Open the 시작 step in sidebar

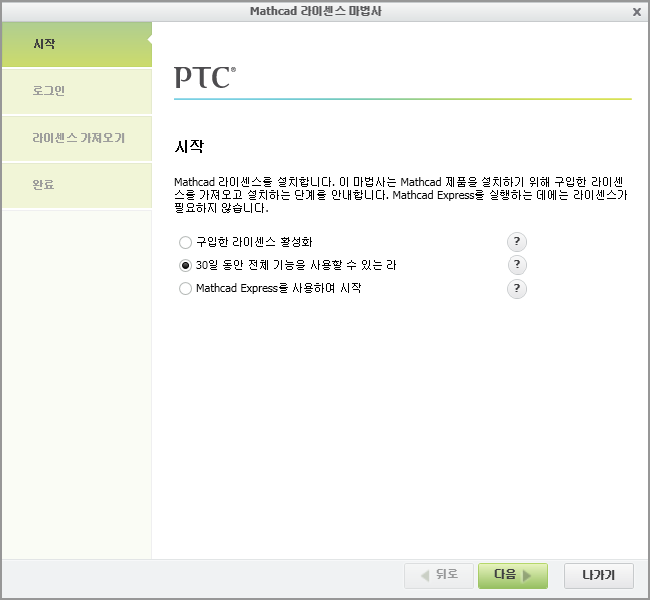(77, 44)
